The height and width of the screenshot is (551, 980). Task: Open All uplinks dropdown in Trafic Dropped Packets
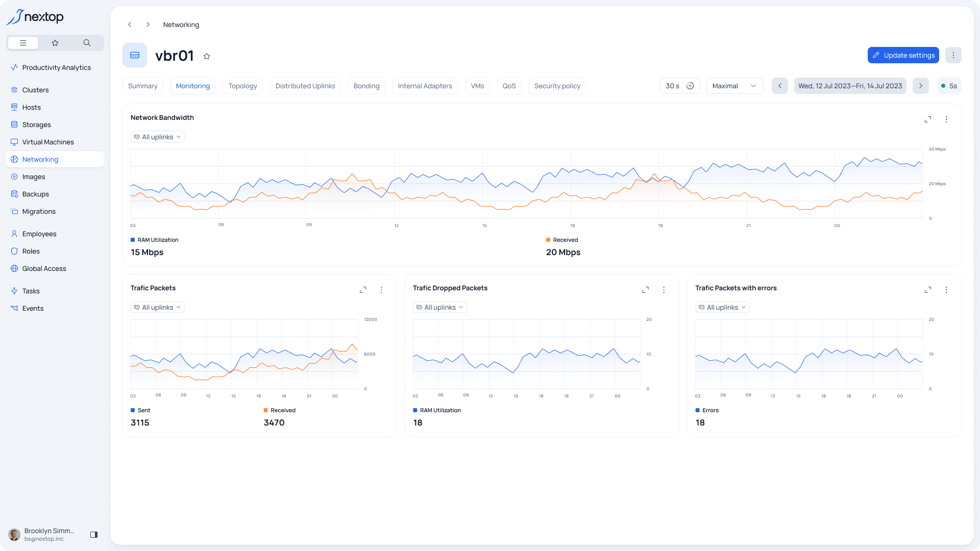click(440, 307)
